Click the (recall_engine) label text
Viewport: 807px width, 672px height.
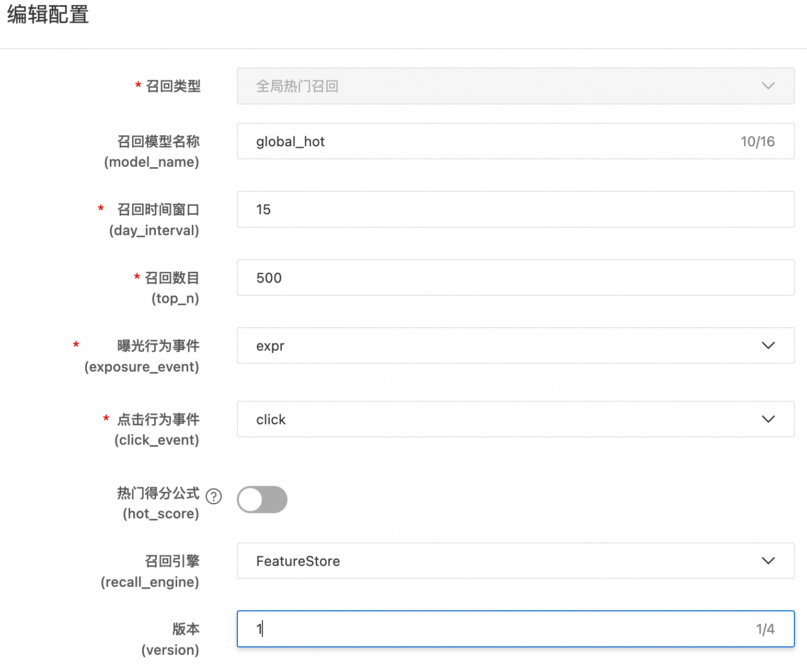[150, 582]
